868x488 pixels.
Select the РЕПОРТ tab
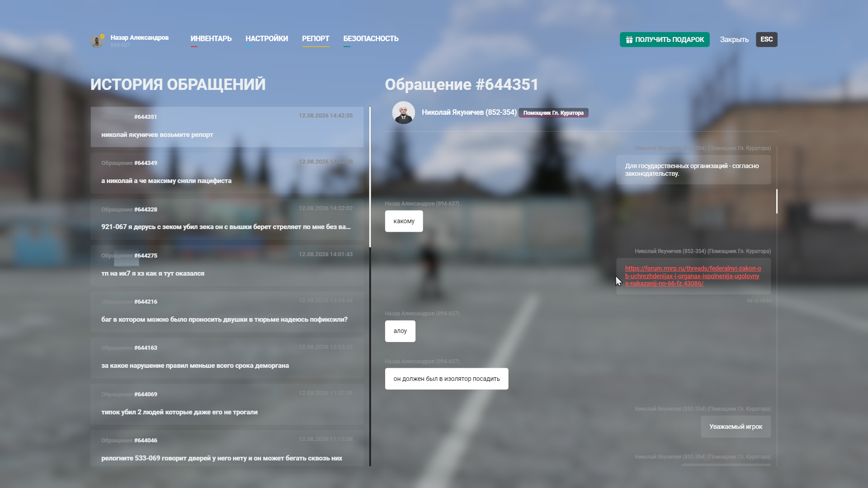click(316, 39)
